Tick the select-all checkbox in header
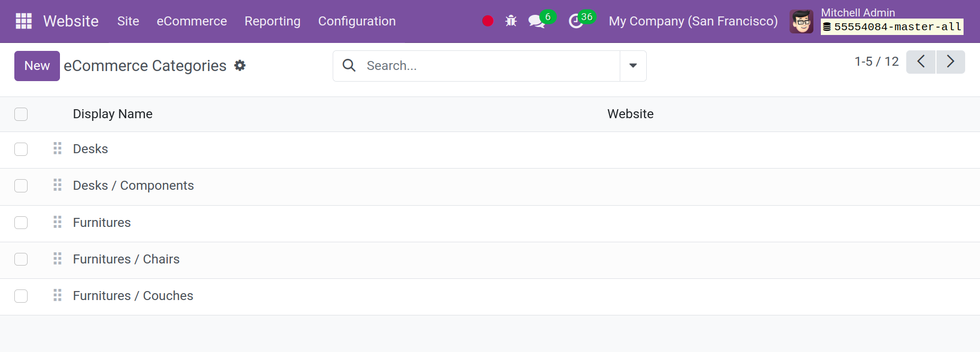This screenshot has height=352, width=980. click(x=21, y=115)
